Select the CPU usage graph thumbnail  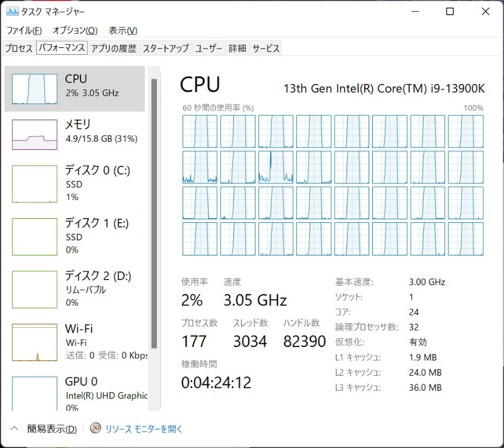pyautogui.click(x=35, y=89)
